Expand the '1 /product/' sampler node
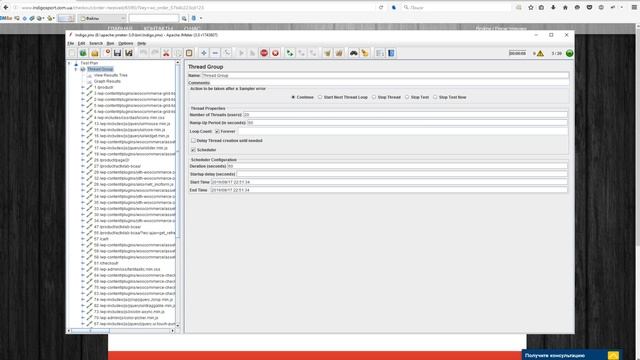 pyautogui.click(x=83, y=87)
